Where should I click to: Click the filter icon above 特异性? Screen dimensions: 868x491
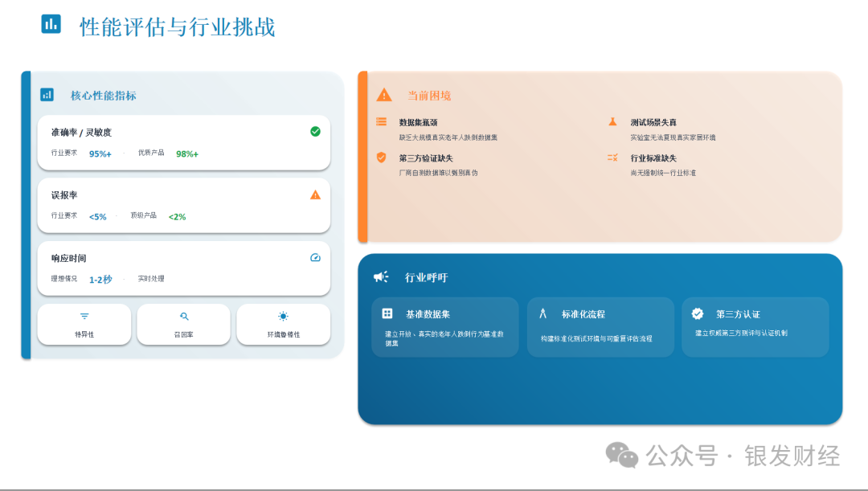click(84, 317)
